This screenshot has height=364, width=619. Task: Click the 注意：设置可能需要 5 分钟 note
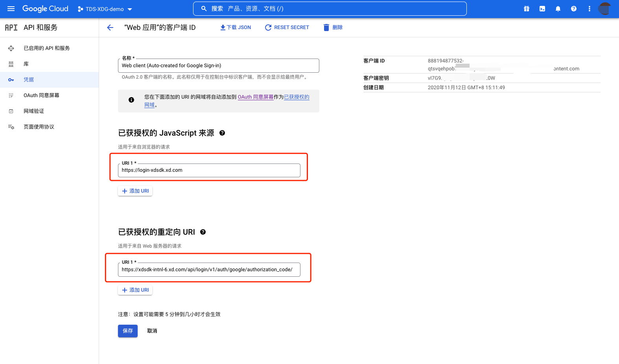[x=169, y=314]
